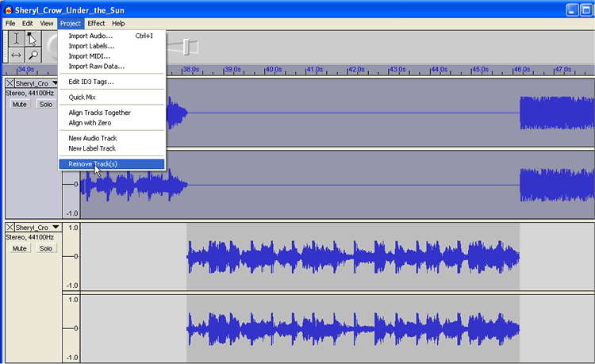Open the File menu
Image resolution: width=595 pixels, height=364 pixels.
pos(10,24)
